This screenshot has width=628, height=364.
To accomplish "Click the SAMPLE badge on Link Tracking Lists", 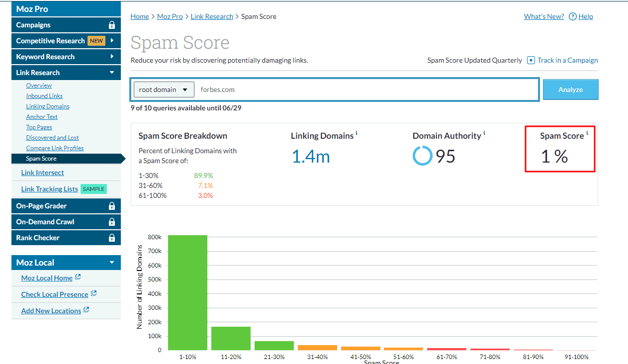I will pyautogui.click(x=93, y=189).
